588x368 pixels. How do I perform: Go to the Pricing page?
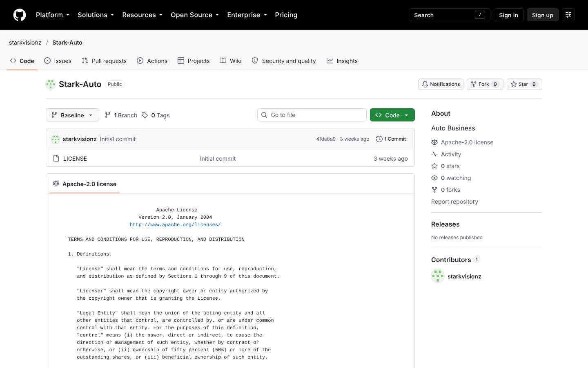[286, 15]
